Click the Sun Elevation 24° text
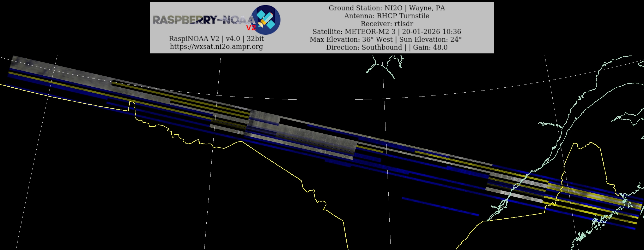Screen dimensions: 644x250 (x=430, y=40)
